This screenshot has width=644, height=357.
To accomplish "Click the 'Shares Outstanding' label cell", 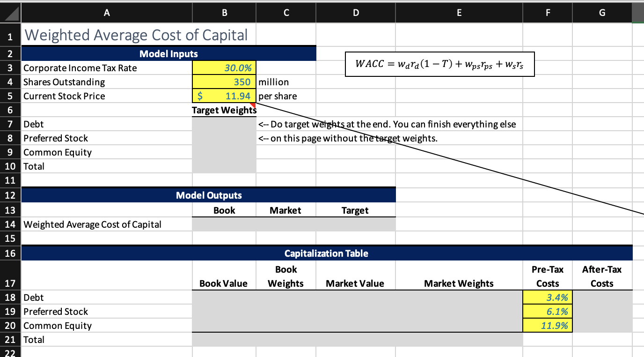I will (107, 82).
